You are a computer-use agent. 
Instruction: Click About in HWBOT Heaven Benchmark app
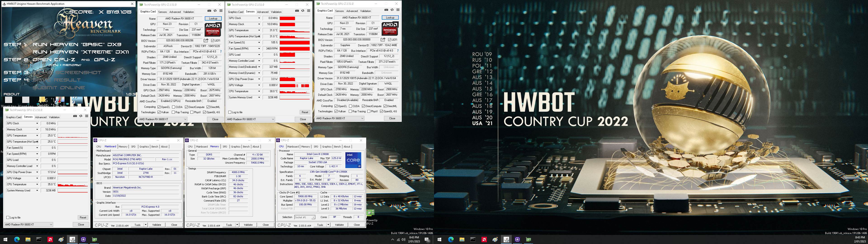[x=12, y=94]
